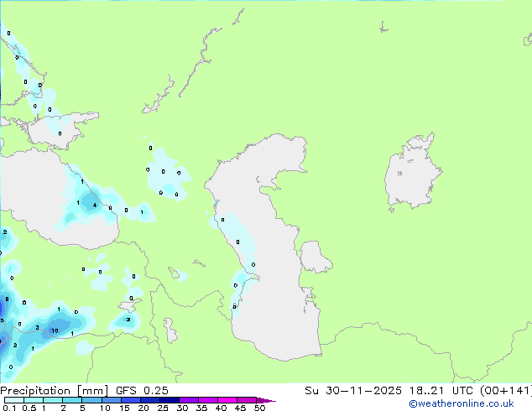The image size is (532, 411).
Task: Click the '0.1' tick label on legend
Action: click(9, 408)
